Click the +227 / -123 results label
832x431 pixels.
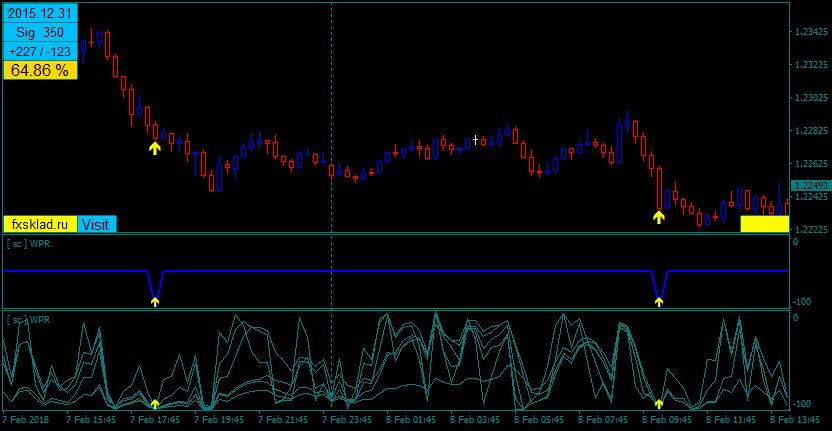tap(40, 51)
